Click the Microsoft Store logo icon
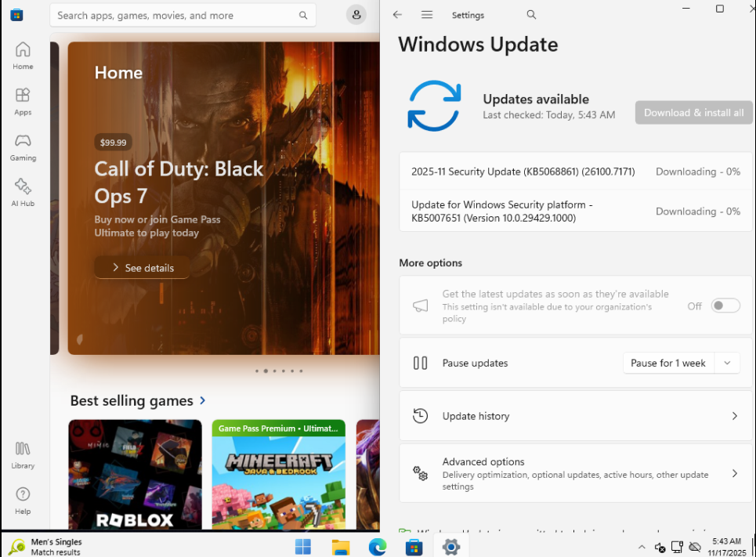The height and width of the screenshot is (557, 756). [17, 15]
